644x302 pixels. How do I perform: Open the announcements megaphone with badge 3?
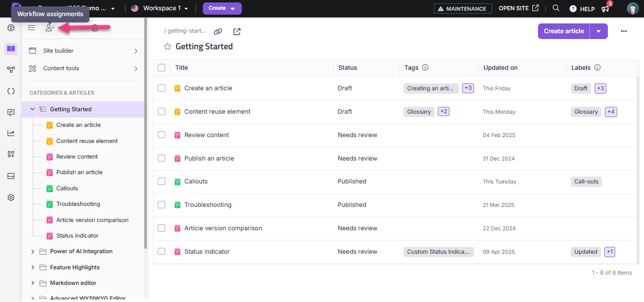(605, 8)
